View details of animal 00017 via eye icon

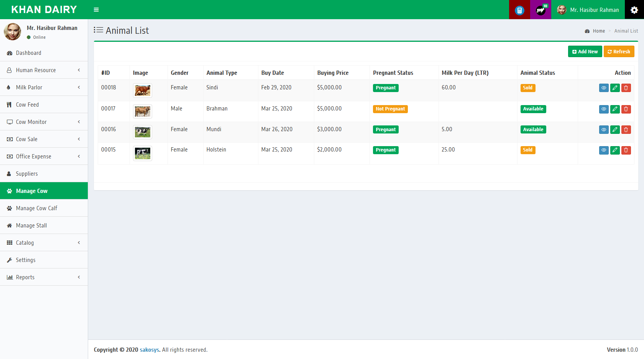[604, 109]
